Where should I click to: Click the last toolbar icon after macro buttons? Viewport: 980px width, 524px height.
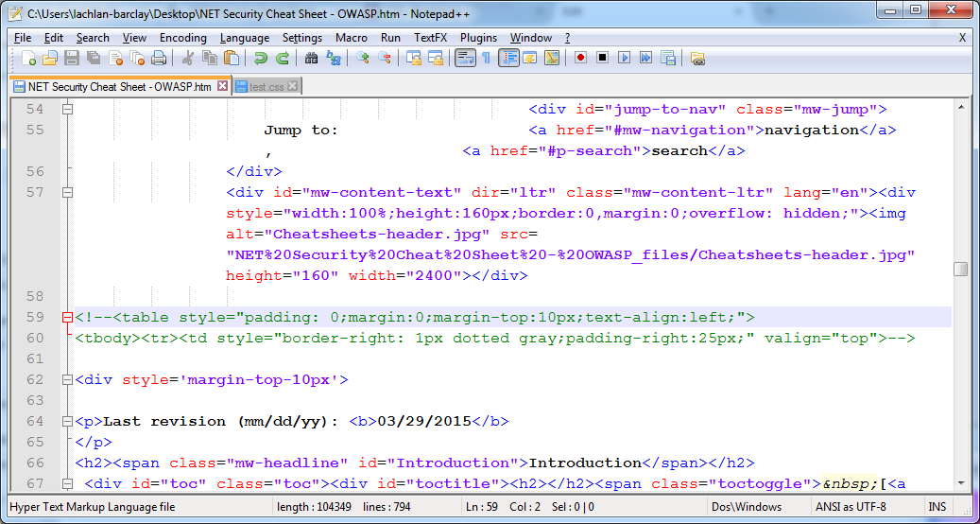click(x=697, y=58)
